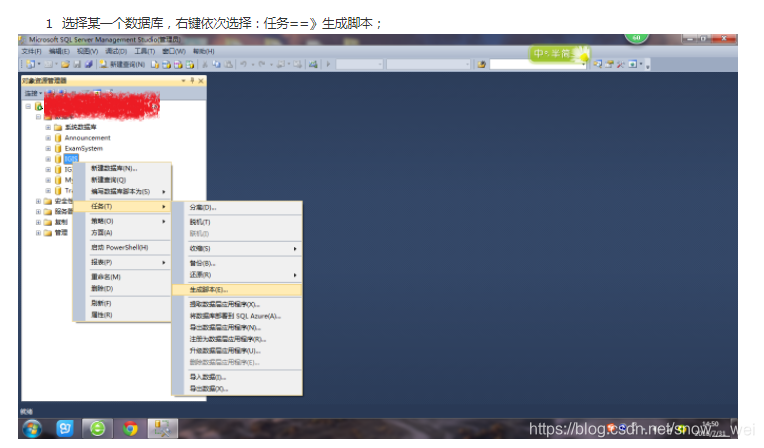Open the 编辑(E) menu

point(59,51)
